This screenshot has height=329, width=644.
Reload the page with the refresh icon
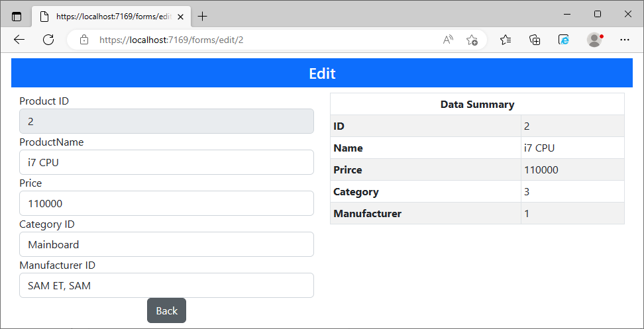click(x=48, y=40)
